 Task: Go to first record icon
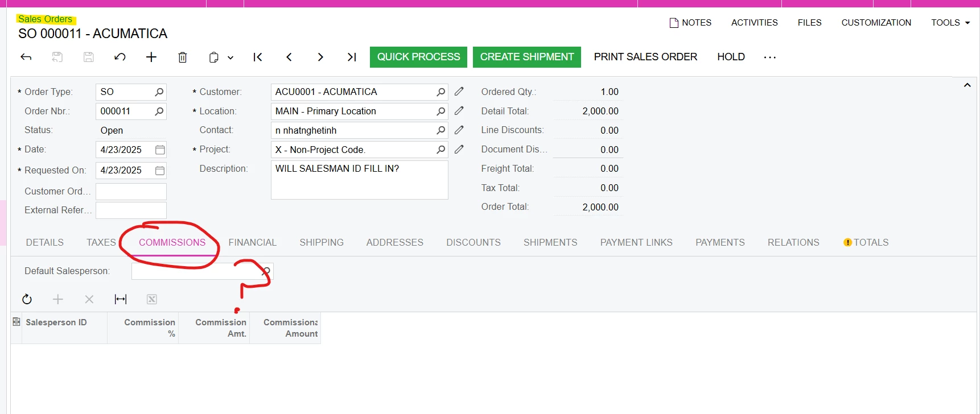tap(258, 57)
